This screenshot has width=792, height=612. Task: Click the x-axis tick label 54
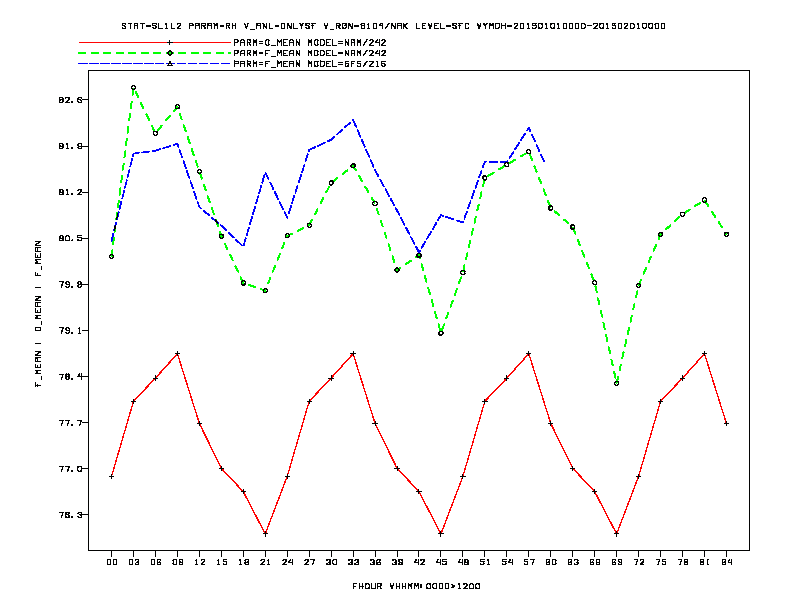(x=507, y=562)
